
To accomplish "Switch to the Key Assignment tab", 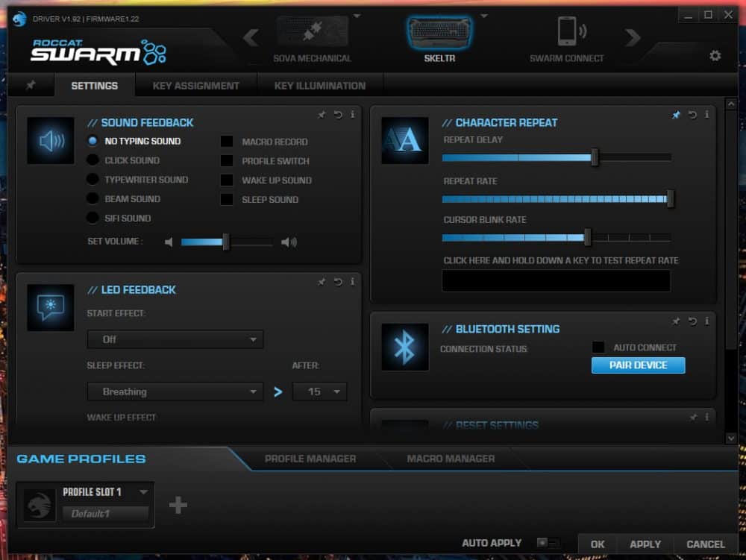I will point(196,86).
